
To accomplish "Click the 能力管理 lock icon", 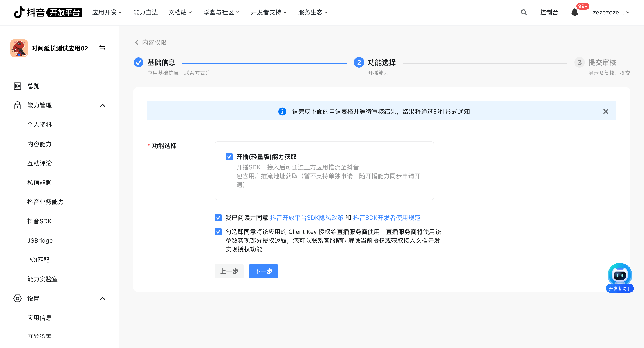I will [x=17, y=105].
